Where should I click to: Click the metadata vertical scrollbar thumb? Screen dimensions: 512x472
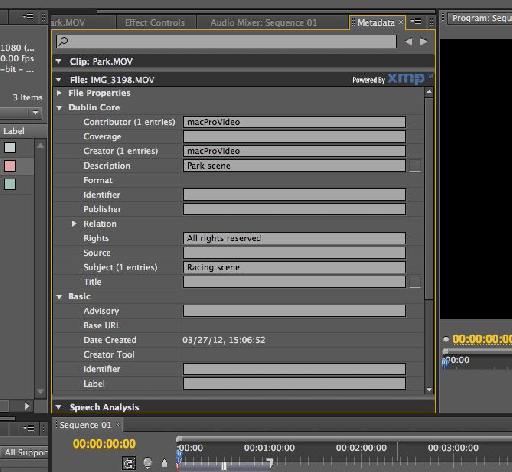(x=429, y=198)
